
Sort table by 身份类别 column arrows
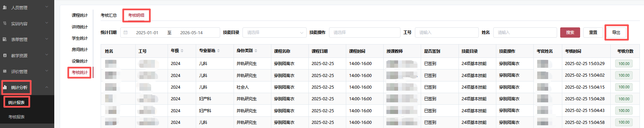click(x=256, y=51)
